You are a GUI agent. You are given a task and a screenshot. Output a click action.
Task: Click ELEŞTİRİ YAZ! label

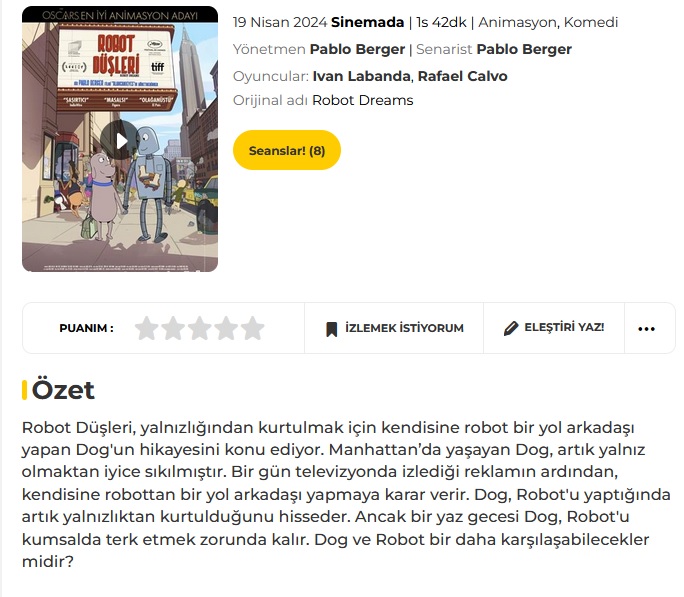coord(564,327)
